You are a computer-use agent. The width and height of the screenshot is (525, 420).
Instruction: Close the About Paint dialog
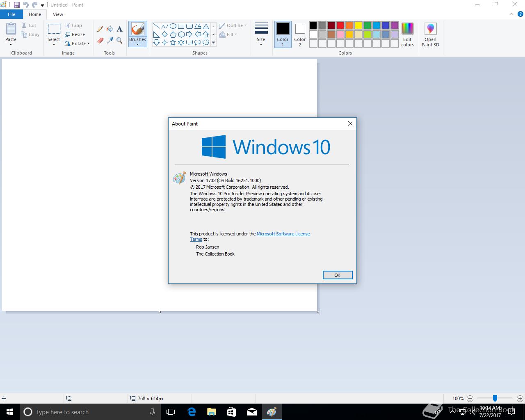click(x=350, y=123)
